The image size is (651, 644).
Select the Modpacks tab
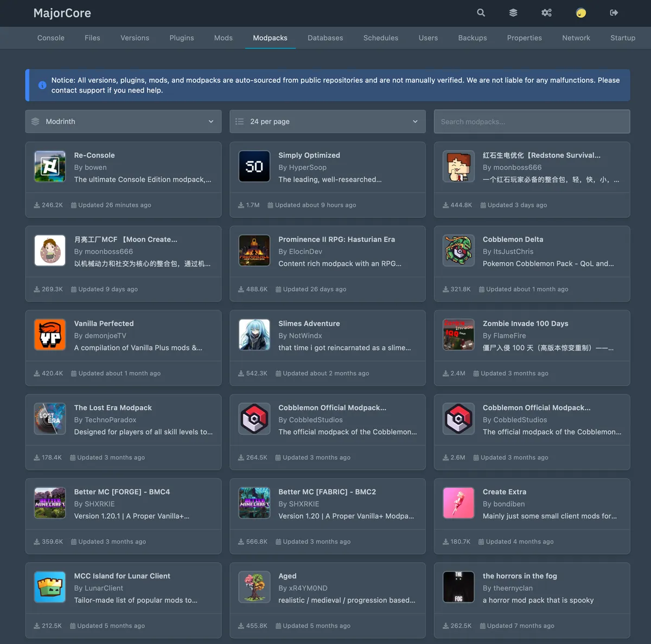coord(270,38)
